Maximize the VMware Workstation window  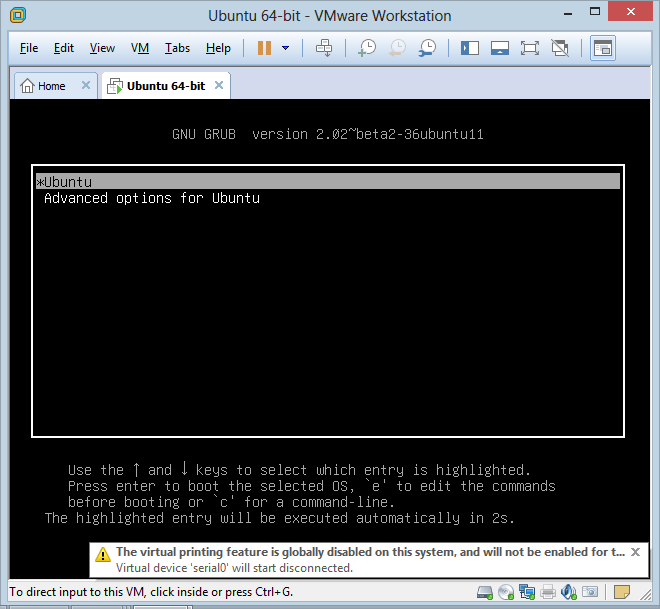click(595, 12)
